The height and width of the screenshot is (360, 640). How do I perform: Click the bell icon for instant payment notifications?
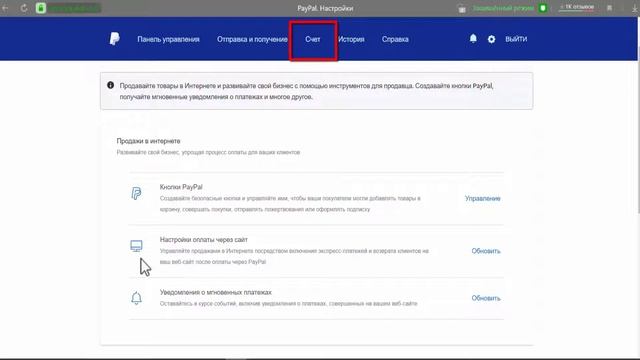tap(136, 298)
